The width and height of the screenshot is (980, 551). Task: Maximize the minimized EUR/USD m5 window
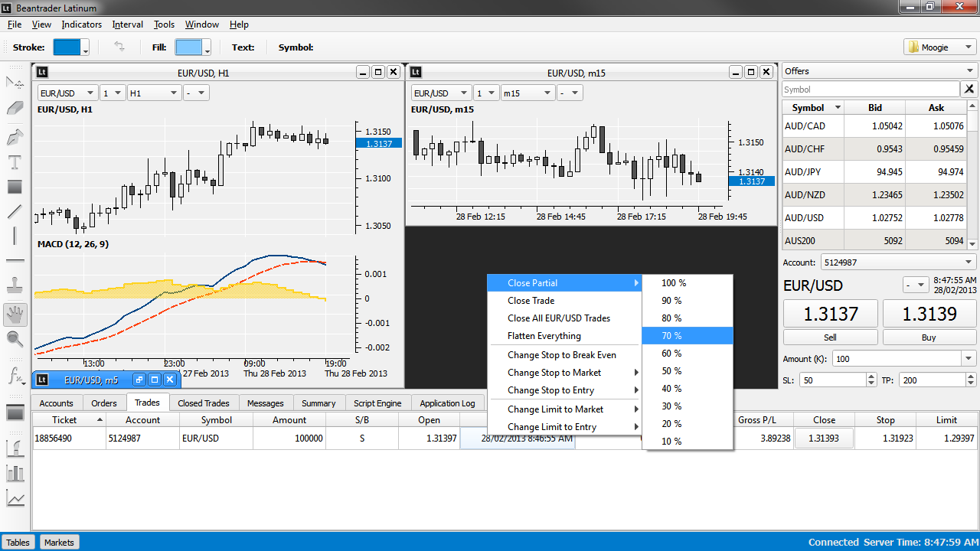click(x=154, y=380)
